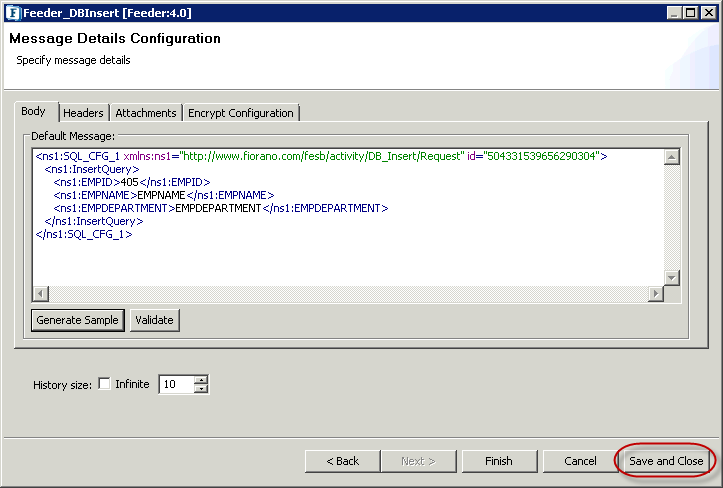Click the Back button
Viewport: 723px width, 488px height.
coord(342,461)
